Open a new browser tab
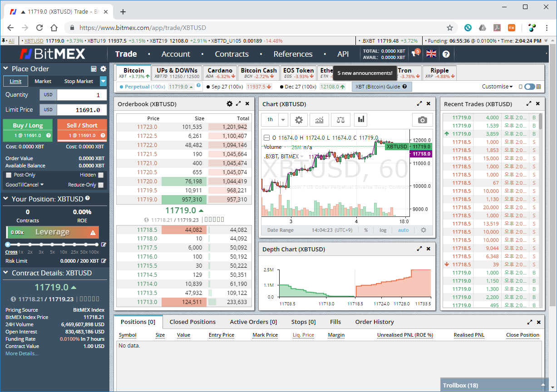Image resolution: width=557 pixels, height=392 pixels. pyautogui.click(x=123, y=12)
